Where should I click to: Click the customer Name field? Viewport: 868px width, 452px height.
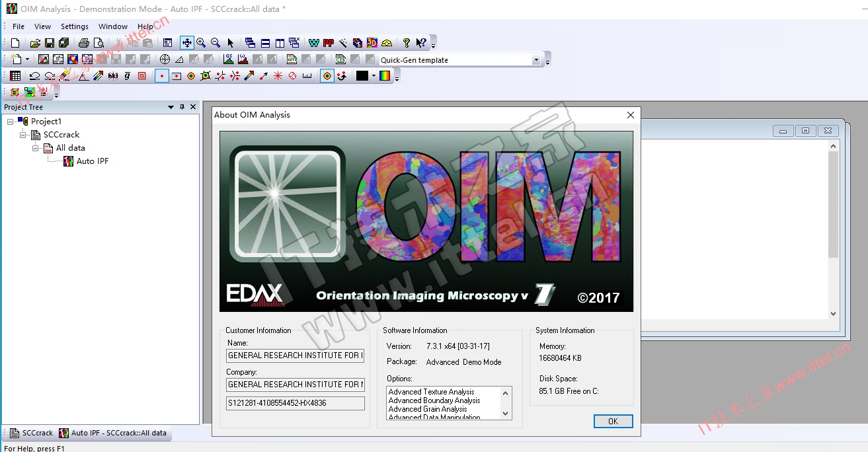pyautogui.click(x=295, y=356)
